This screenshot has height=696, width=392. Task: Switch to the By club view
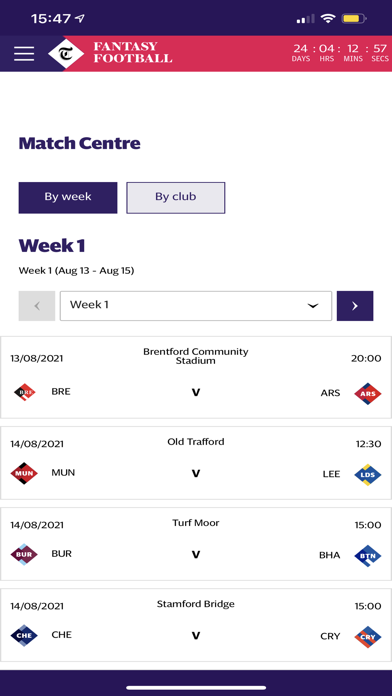tap(176, 198)
